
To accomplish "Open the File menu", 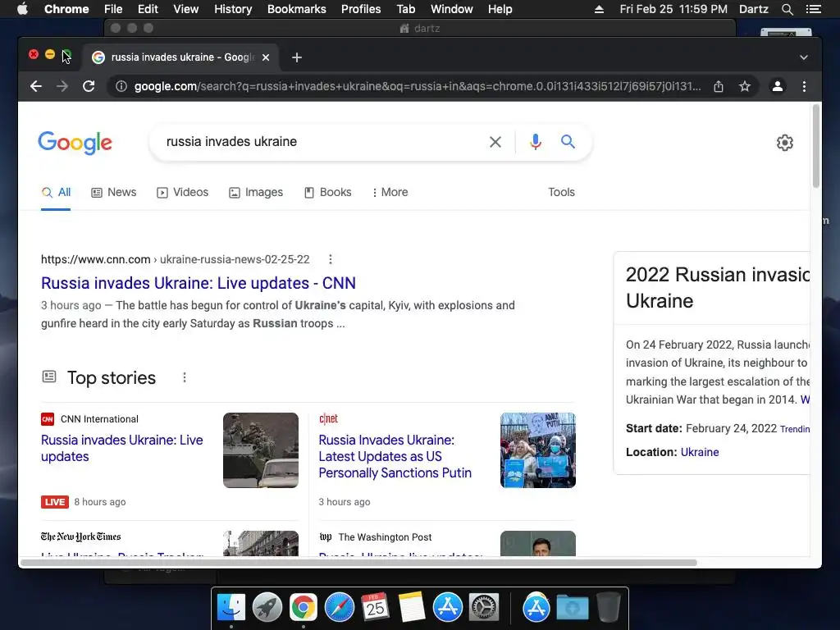I will point(113,9).
